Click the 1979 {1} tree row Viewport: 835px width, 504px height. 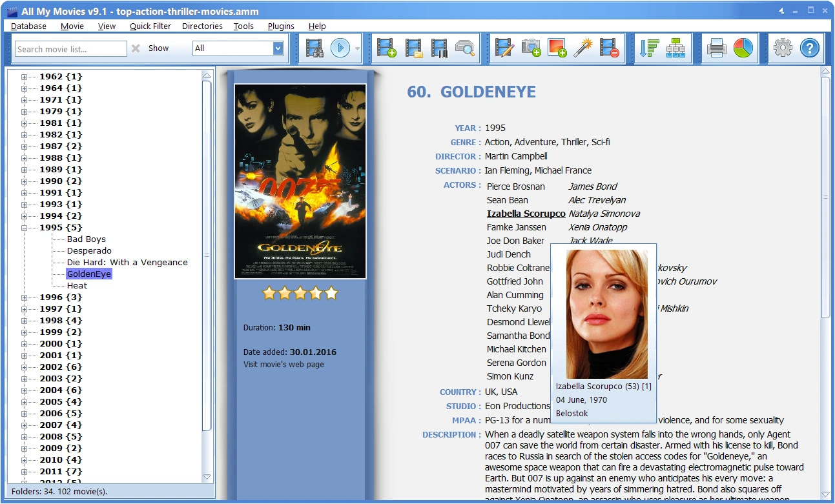click(x=61, y=112)
